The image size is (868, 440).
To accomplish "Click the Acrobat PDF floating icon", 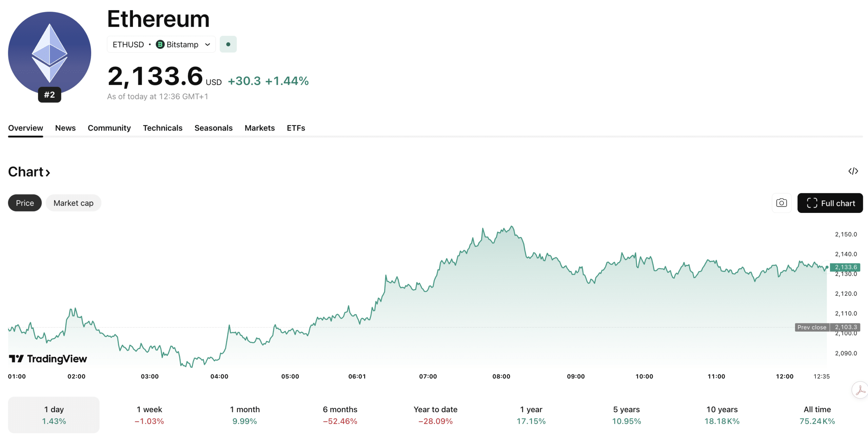I will [x=860, y=390].
